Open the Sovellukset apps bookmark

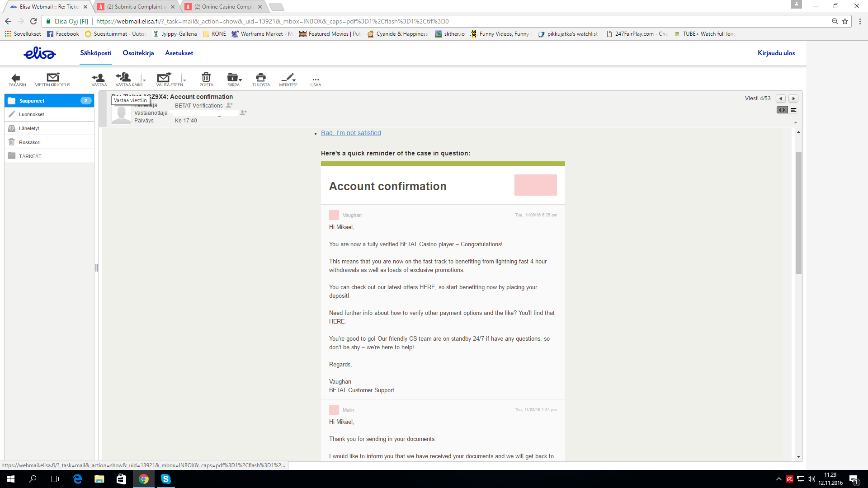click(23, 34)
